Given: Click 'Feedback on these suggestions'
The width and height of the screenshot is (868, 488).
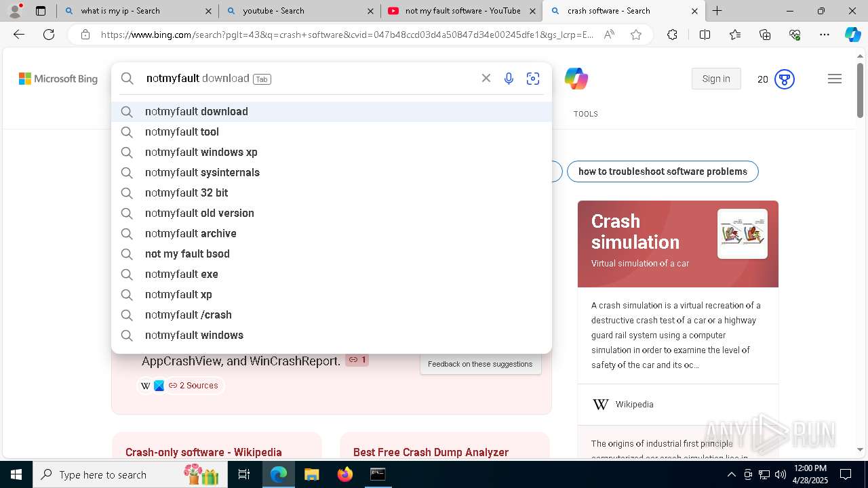Looking at the screenshot, I should (480, 364).
